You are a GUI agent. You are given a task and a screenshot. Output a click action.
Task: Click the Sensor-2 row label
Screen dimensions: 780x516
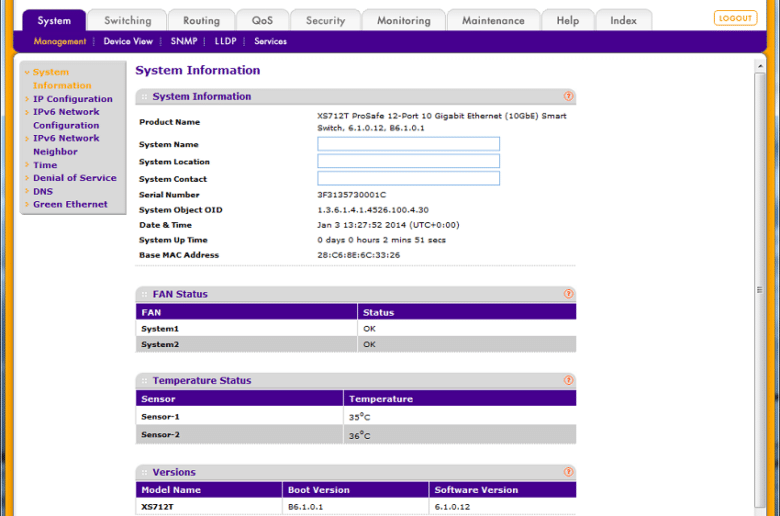coord(160,434)
